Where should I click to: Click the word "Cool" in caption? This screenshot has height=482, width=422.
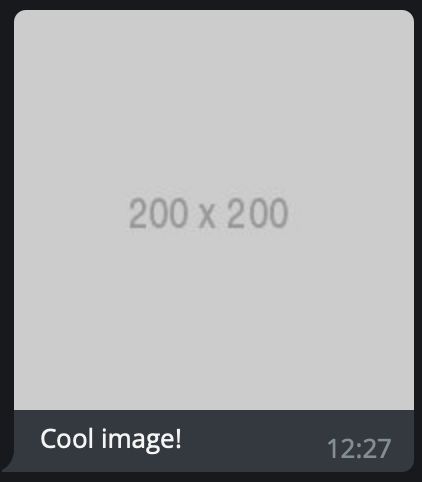(x=66, y=438)
